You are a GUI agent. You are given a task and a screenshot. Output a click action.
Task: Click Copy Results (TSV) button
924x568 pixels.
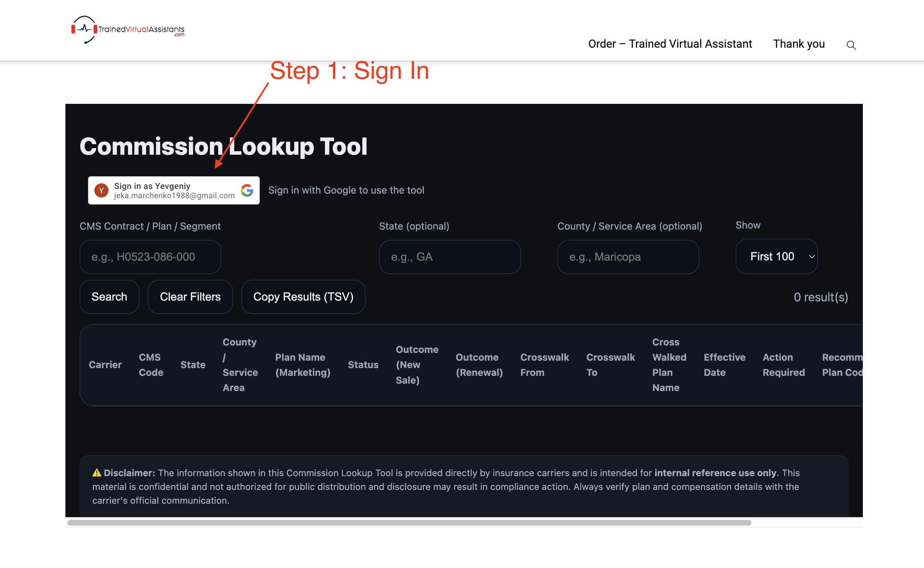(x=303, y=297)
